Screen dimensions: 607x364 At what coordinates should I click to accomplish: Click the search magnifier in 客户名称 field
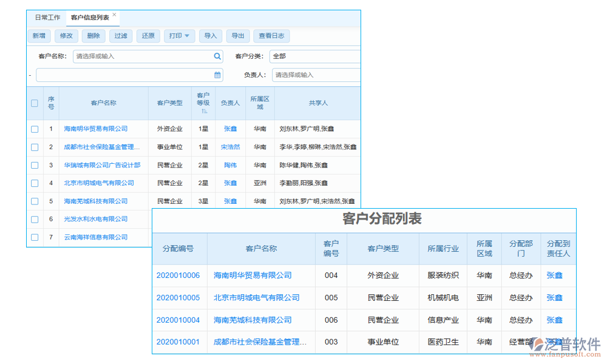217,56
